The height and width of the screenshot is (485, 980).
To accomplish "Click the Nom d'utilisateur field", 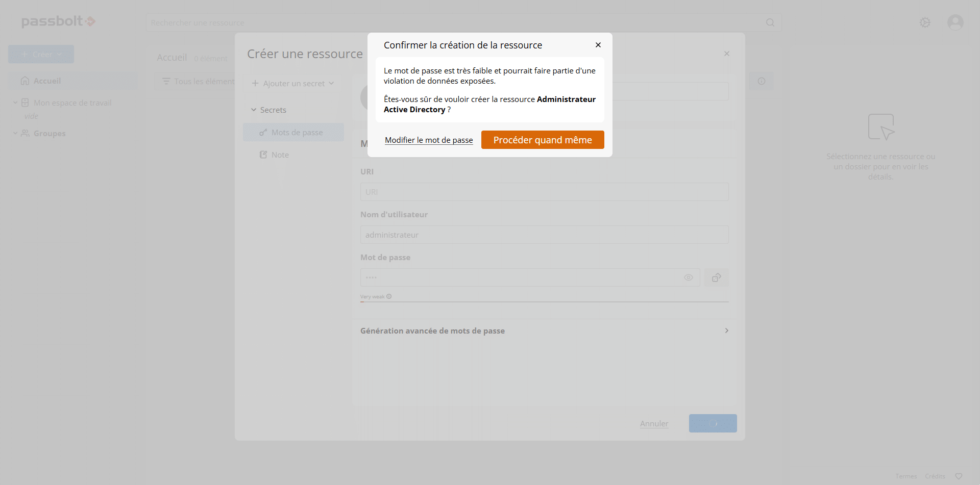I will point(544,235).
